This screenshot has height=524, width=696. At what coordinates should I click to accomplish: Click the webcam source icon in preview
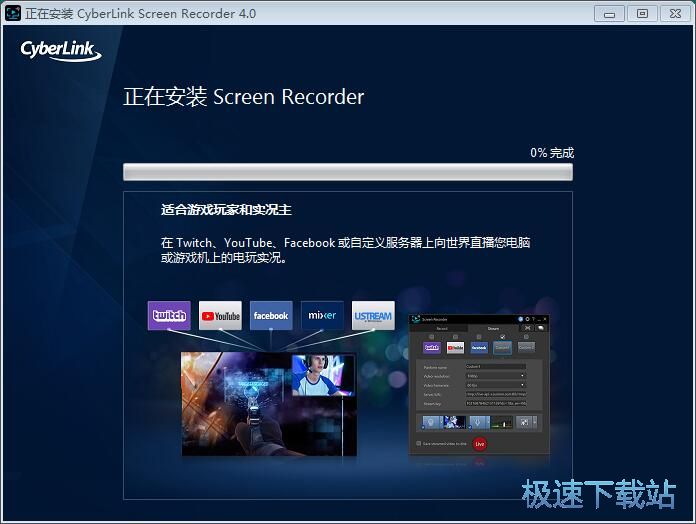431,422
